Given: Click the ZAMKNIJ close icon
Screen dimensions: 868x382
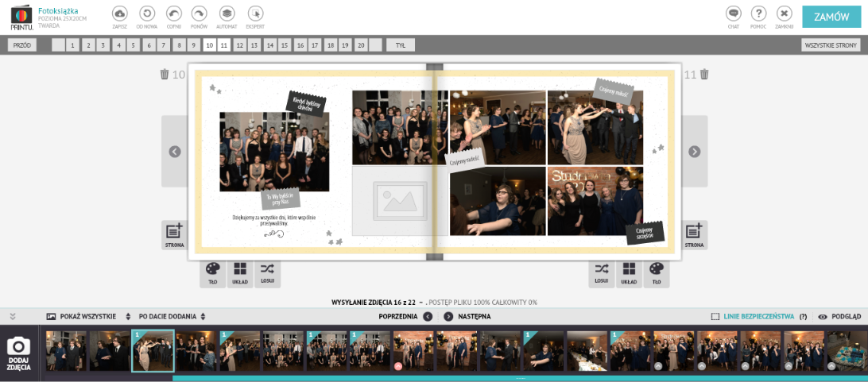Looking at the screenshot, I should 785,14.
